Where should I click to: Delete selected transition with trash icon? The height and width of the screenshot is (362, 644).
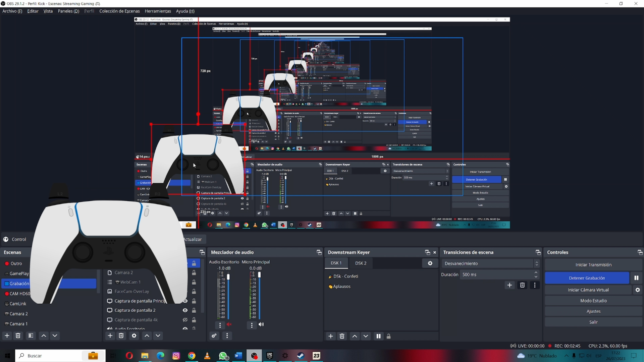click(522, 285)
